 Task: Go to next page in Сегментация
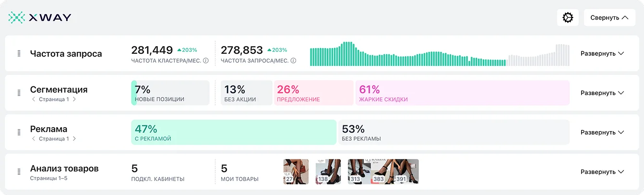tap(74, 99)
